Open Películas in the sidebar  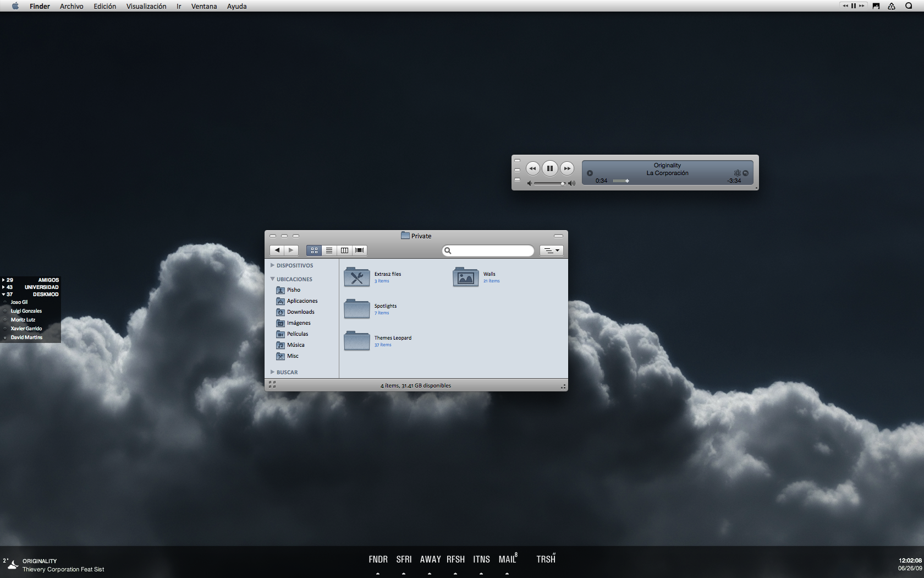coord(293,334)
